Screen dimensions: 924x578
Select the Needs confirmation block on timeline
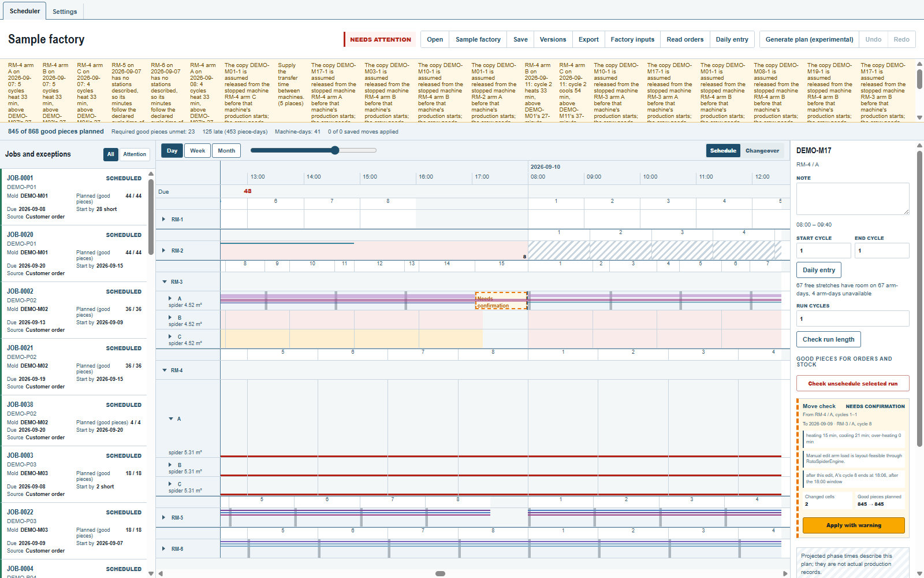[501, 301]
